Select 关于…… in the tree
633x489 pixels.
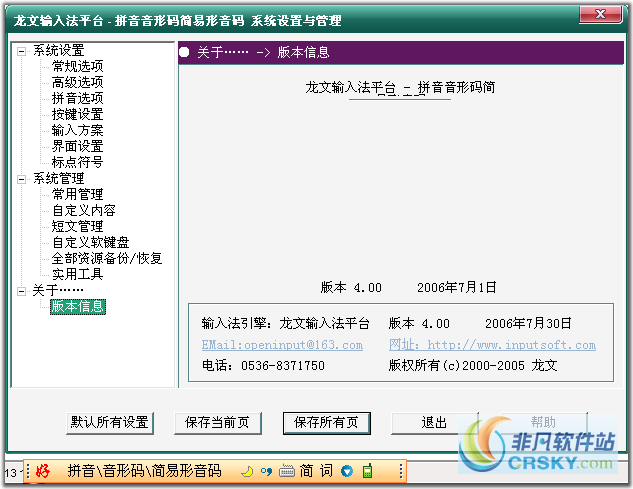(x=58, y=290)
